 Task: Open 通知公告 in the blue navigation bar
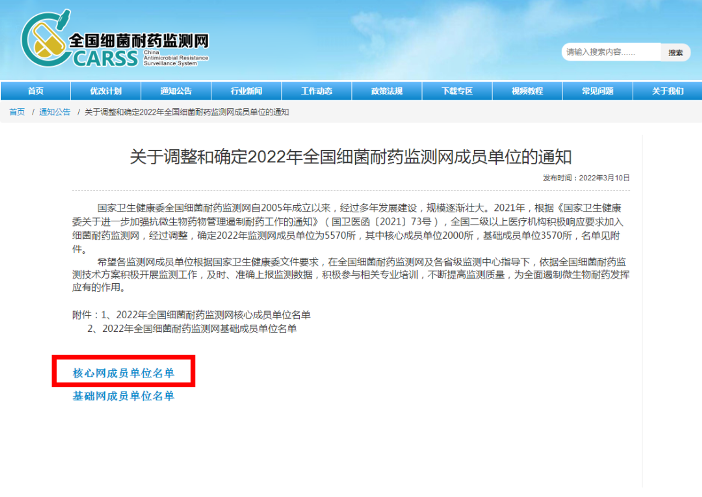click(175, 91)
